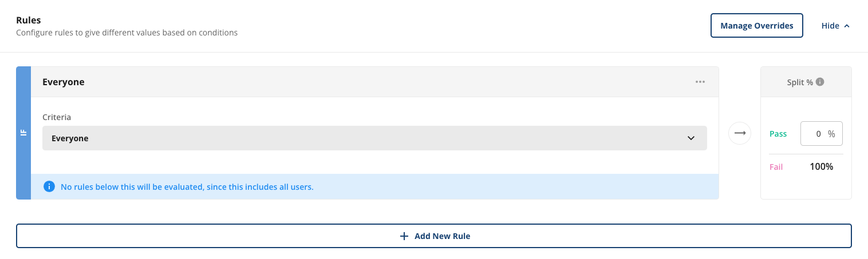This screenshot has width=868, height=259.
Task: Click the Rules section heading
Action: point(28,20)
